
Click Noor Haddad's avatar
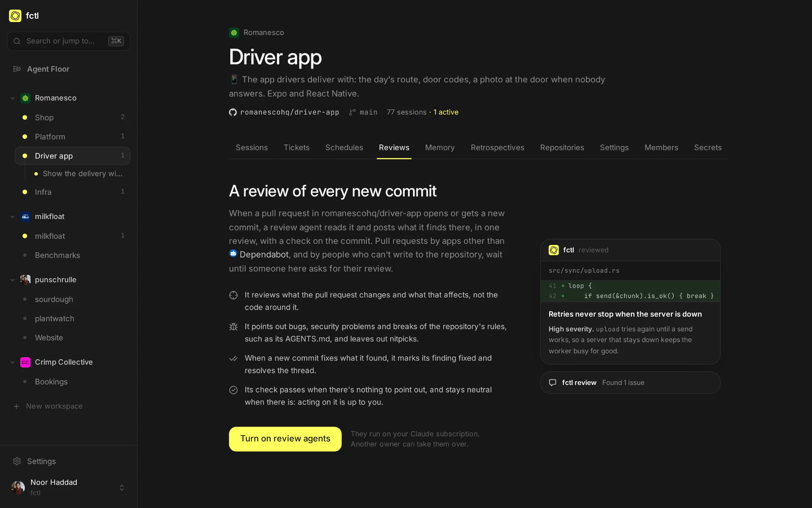click(18, 488)
